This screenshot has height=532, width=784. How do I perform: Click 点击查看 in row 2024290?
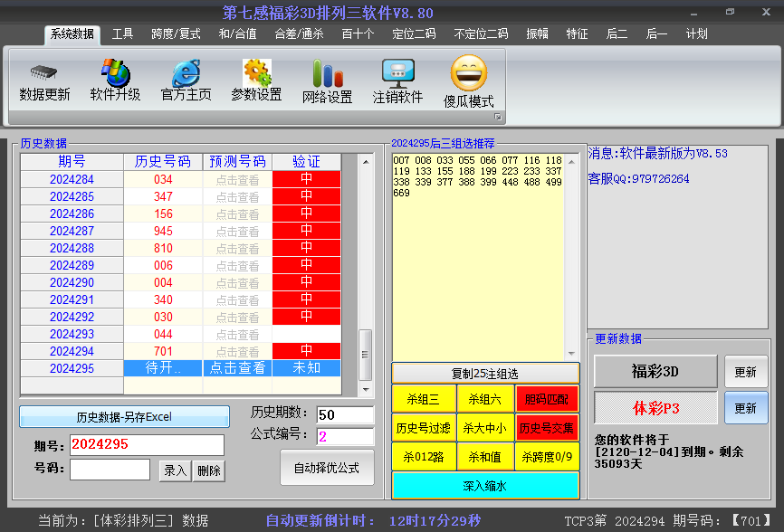237,282
